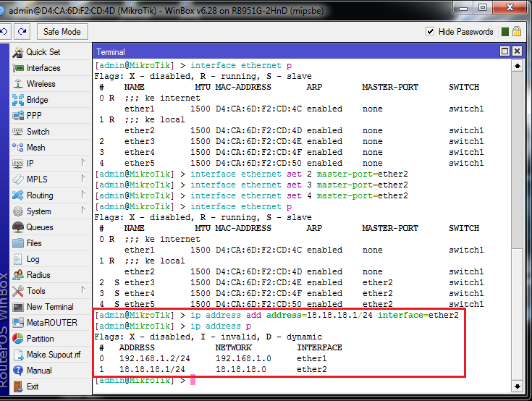Click network 192.168.1.0 in terminal output
This screenshot has width=532, height=401.
[243, 358]
